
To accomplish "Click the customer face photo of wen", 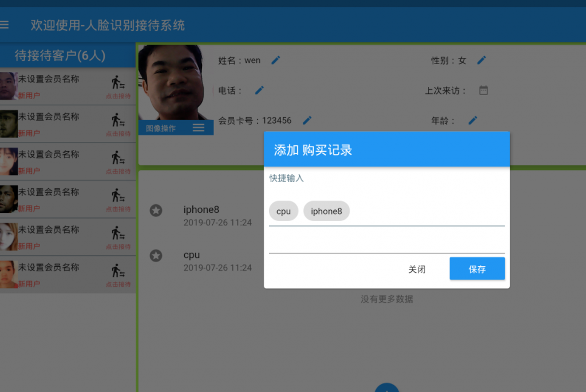I will click(x=171, y=80).
